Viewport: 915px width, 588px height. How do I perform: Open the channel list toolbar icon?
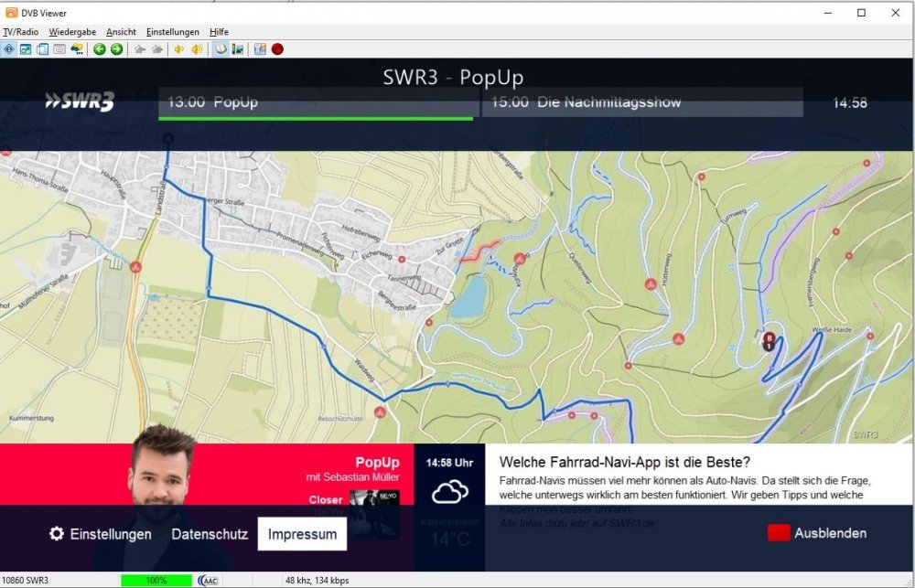pos(43,49)
